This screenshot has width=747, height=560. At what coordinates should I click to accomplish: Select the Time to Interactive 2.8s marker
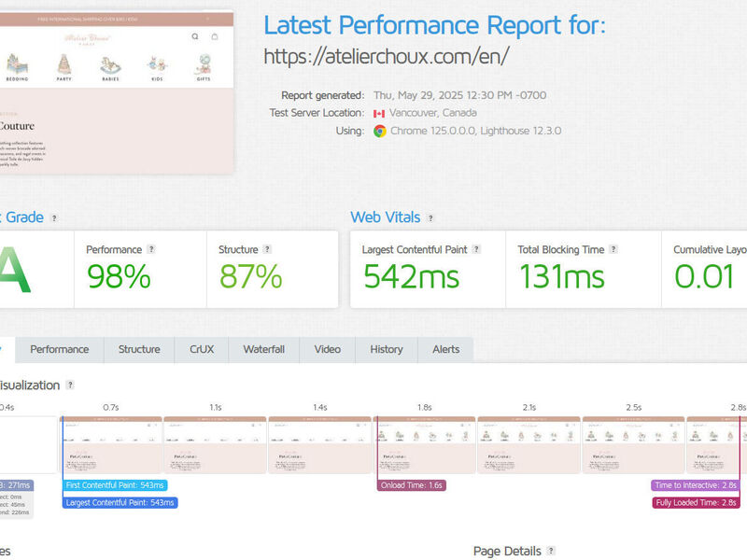click(x=696, y=485)
